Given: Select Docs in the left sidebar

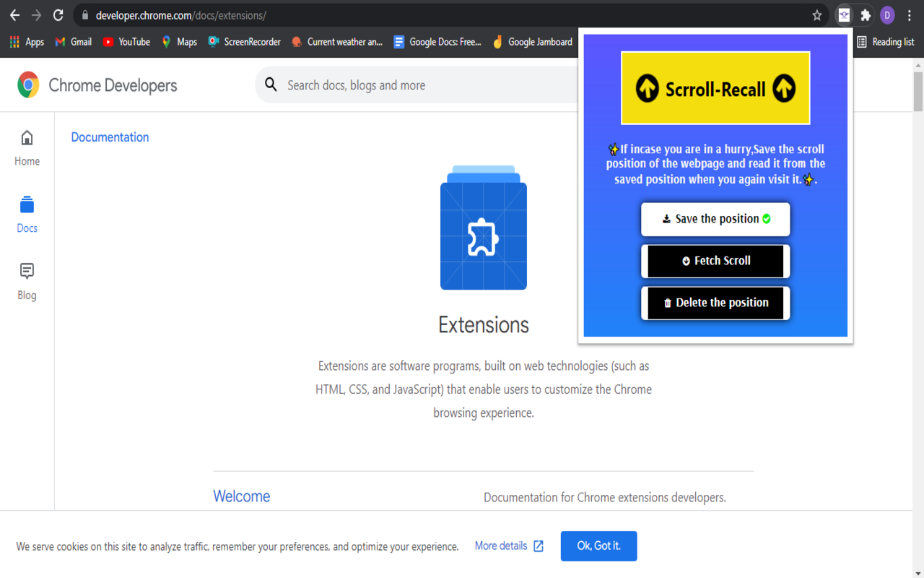Looking at the screenshot, I should (x=27, y=215).
